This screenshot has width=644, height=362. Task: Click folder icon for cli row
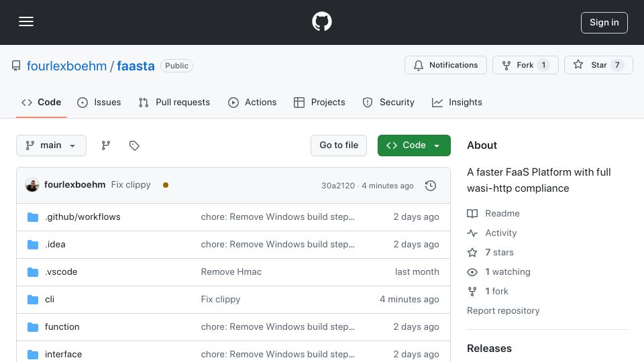[x=33, y=300]
